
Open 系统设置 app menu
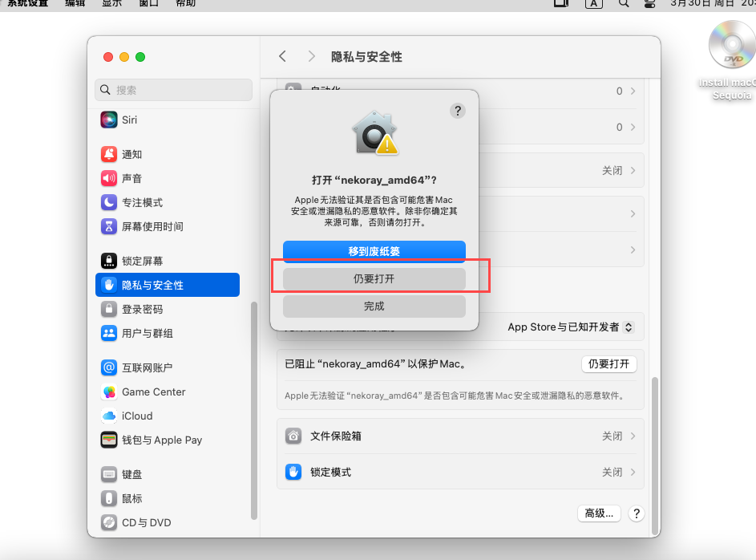[x=28, y=3]
